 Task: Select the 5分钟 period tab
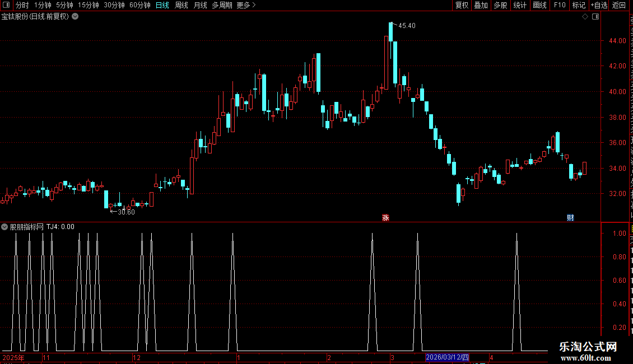tap(64, 5)
